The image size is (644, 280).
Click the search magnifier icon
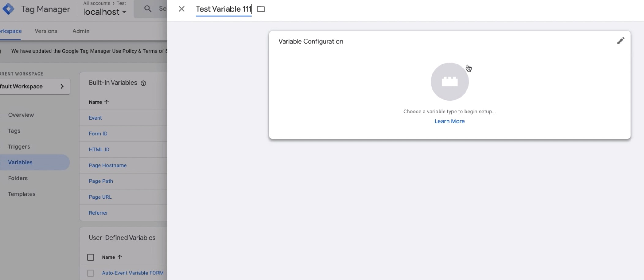(x=148, y=9)
